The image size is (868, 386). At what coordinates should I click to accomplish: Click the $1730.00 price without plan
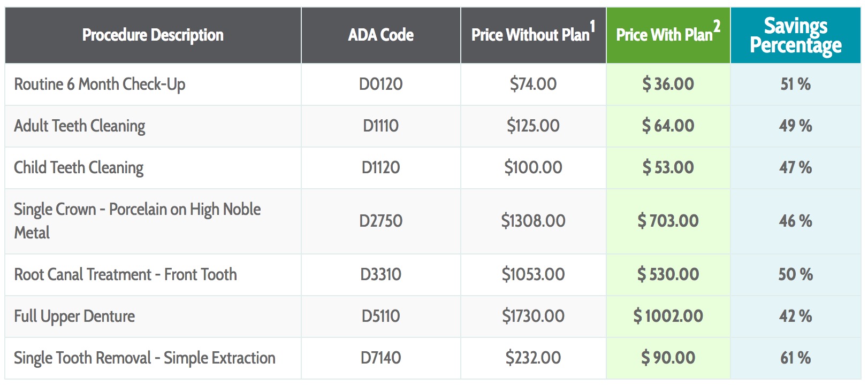(533, 316)
